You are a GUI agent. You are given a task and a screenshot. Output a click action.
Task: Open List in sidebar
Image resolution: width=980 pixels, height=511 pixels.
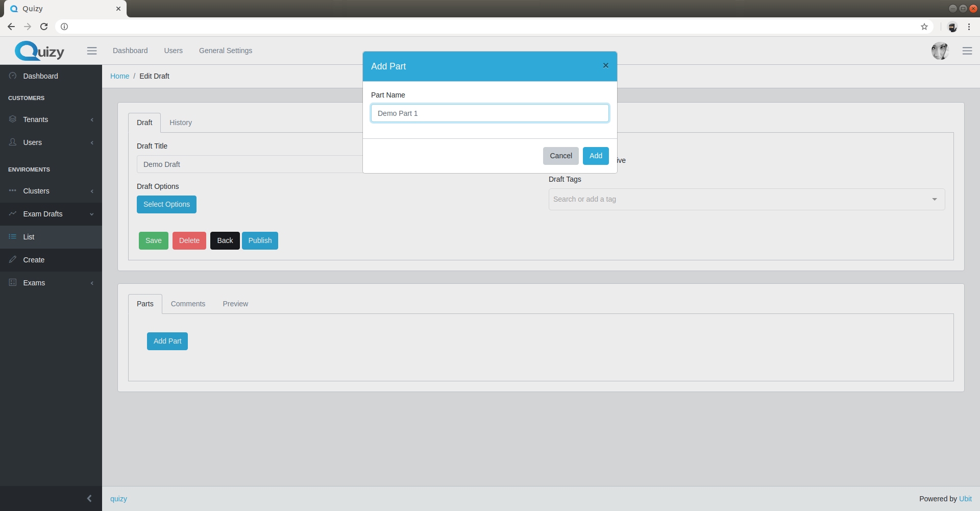pyautogui.click(x=51, y=237)
